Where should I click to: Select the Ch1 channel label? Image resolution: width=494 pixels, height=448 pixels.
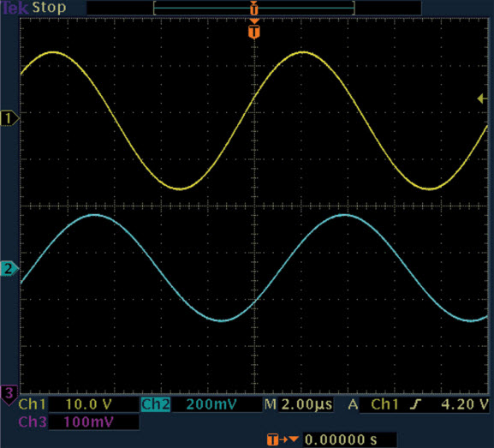click(x=32, y=404)
